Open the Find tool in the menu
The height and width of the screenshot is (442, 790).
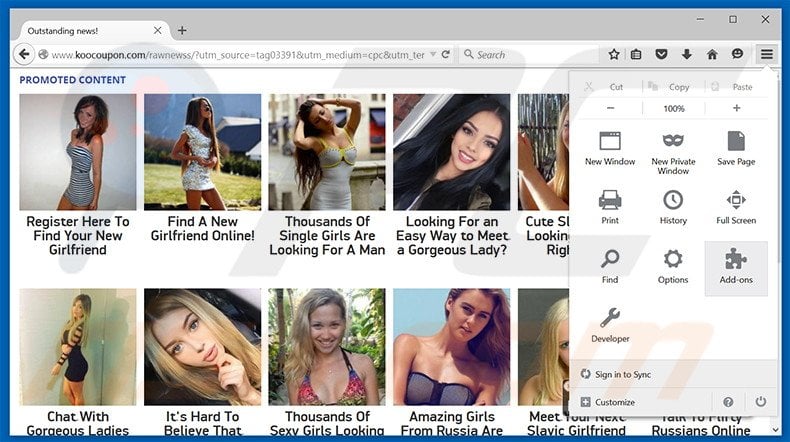pos(610,268)
